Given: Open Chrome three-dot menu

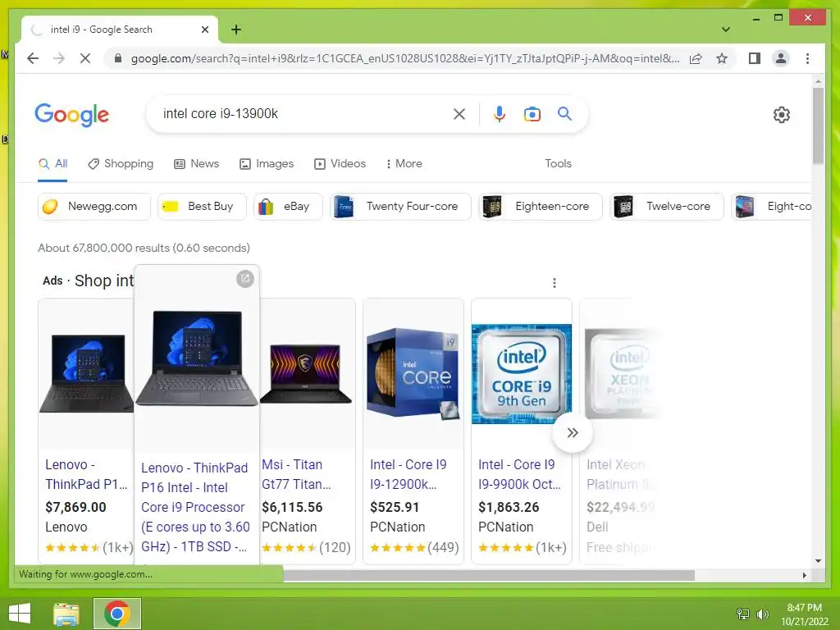Looking at the screenshot, I should pyautogui.click(x=807, y=58).
